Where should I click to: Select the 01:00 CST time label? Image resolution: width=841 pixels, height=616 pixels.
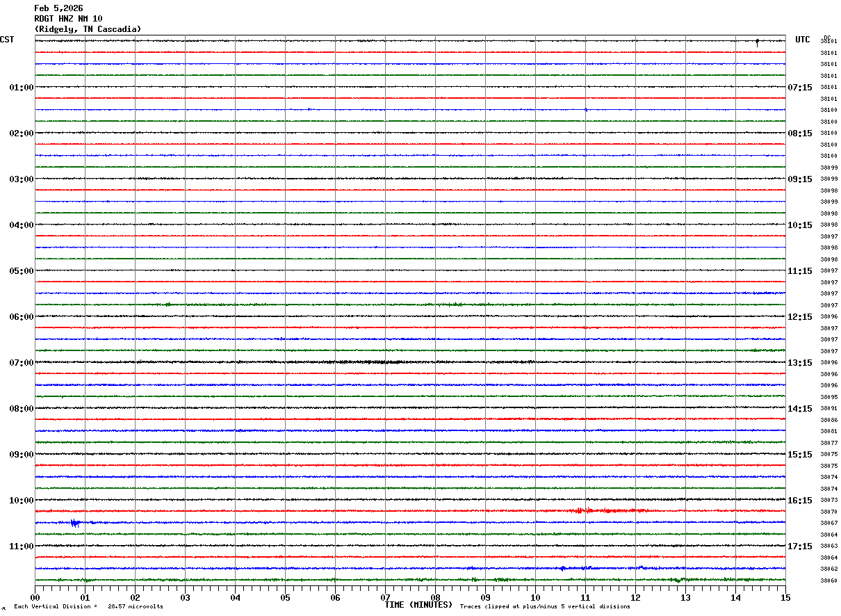(x=22, y=88)
